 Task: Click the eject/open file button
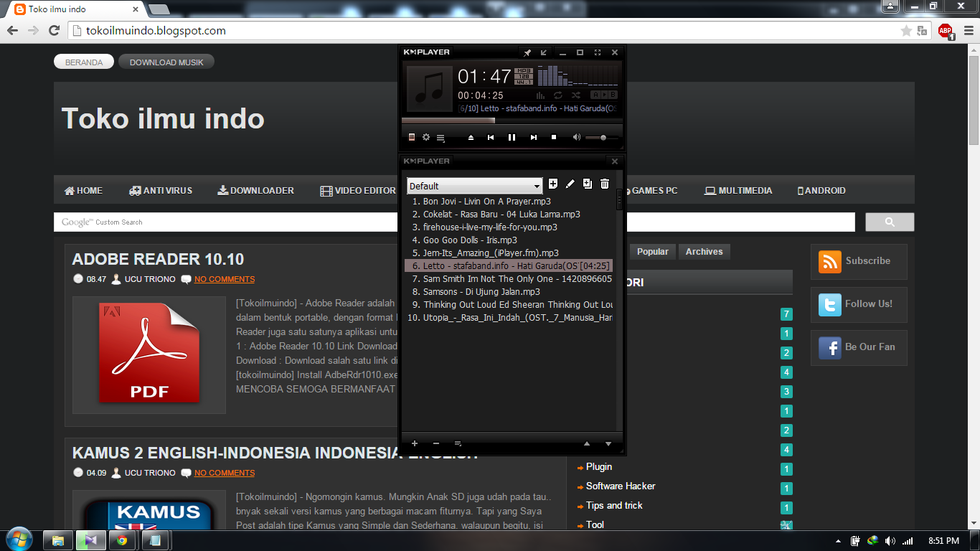click(x=471, y=137)
